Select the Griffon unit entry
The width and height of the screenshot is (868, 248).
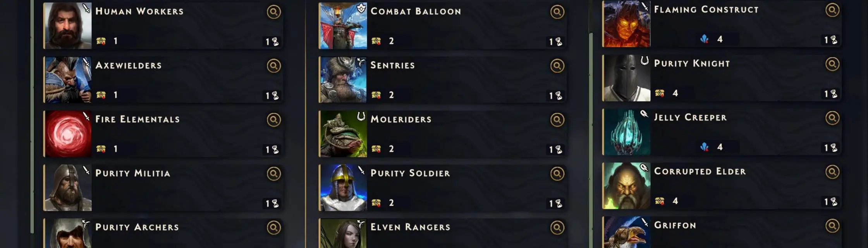click(x=722, y=232)
